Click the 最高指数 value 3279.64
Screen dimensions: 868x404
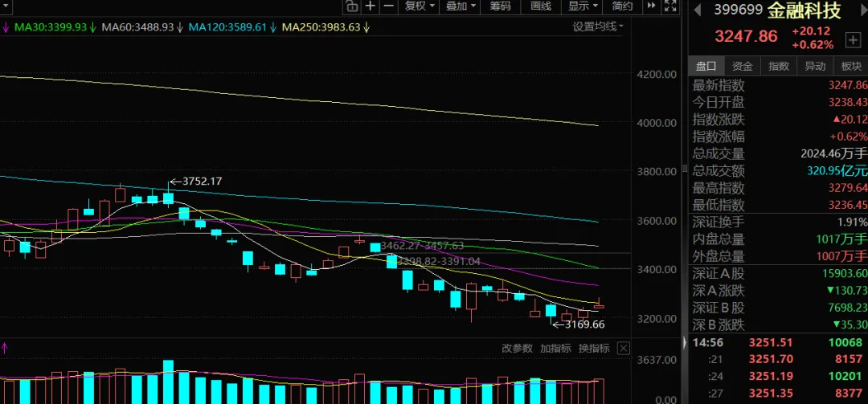(x=848, y=188)
